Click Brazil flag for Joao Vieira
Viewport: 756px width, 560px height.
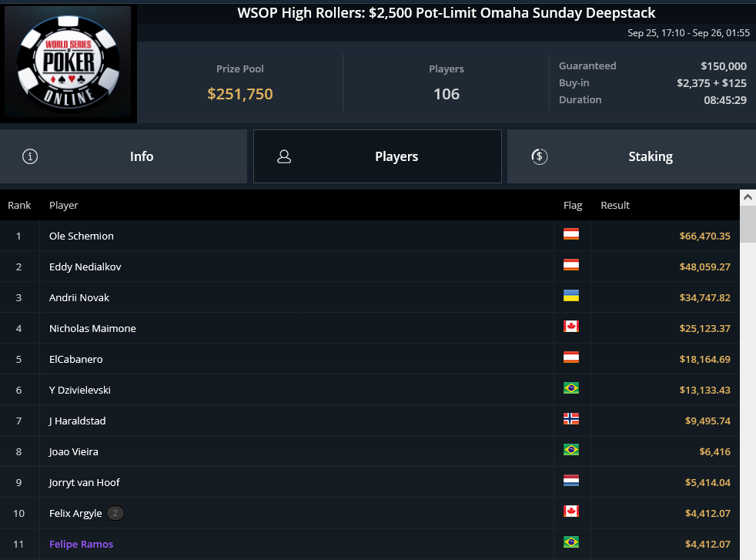(571, 450)
